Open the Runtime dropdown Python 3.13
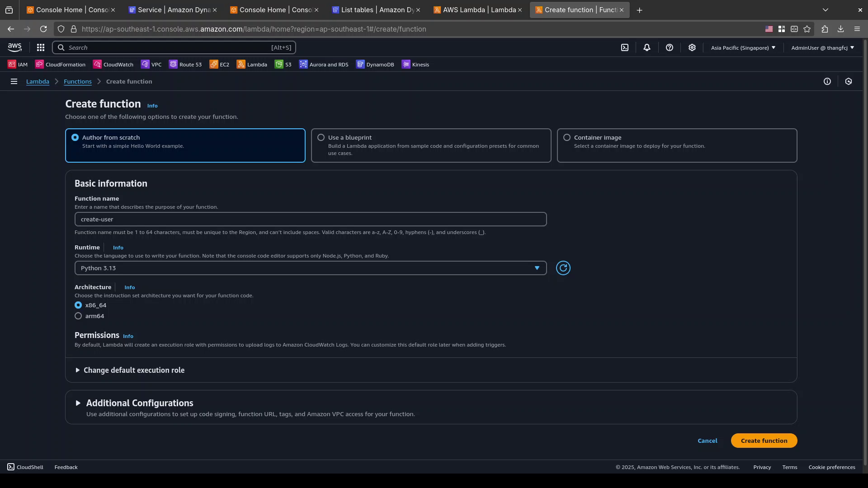This screenshot has height=488, width=868. pyautogui.click(x=311, y=268)
